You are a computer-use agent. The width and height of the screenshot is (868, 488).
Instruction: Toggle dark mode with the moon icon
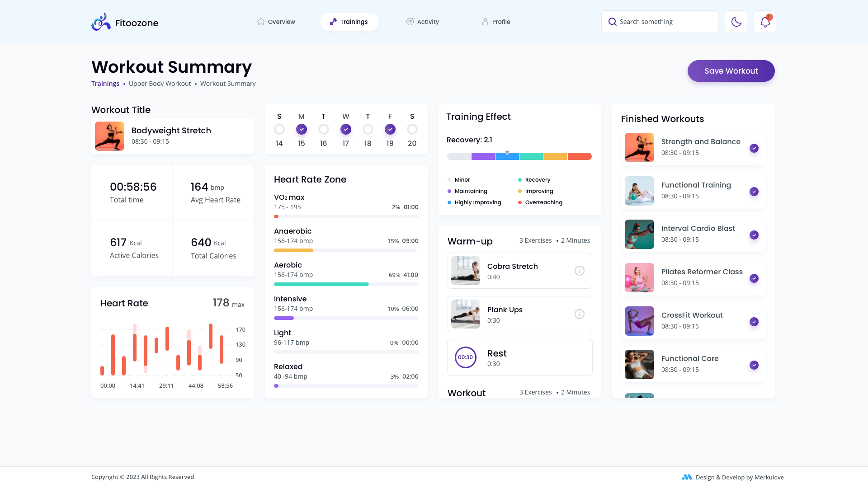coord(736,21)
